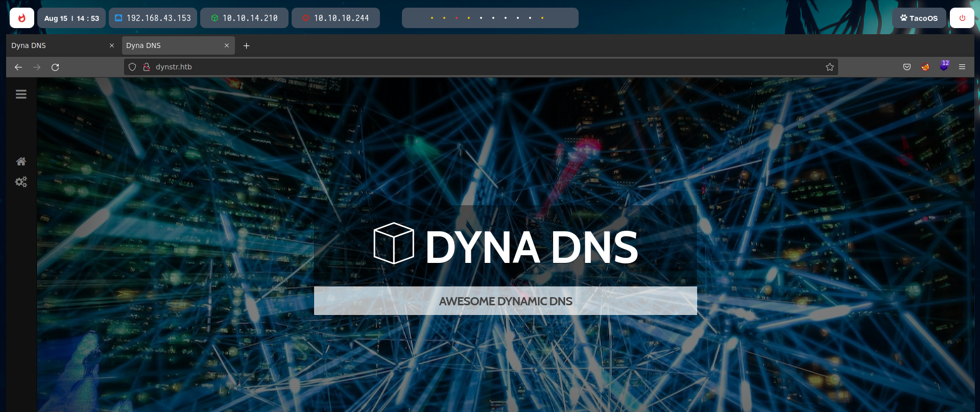Click the dynstr.htb address bar
The width and height of the screenshot is (980, 412).
click(x=460, y=67)
